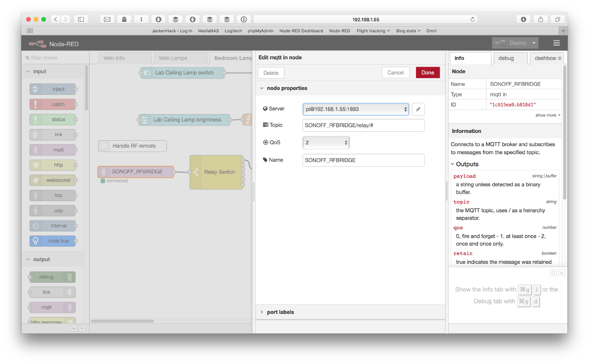Image resolution: width=589 pixels, height=364 pixels.
Task: Click the mail icon in Safari toolbar
Action: 107,19
